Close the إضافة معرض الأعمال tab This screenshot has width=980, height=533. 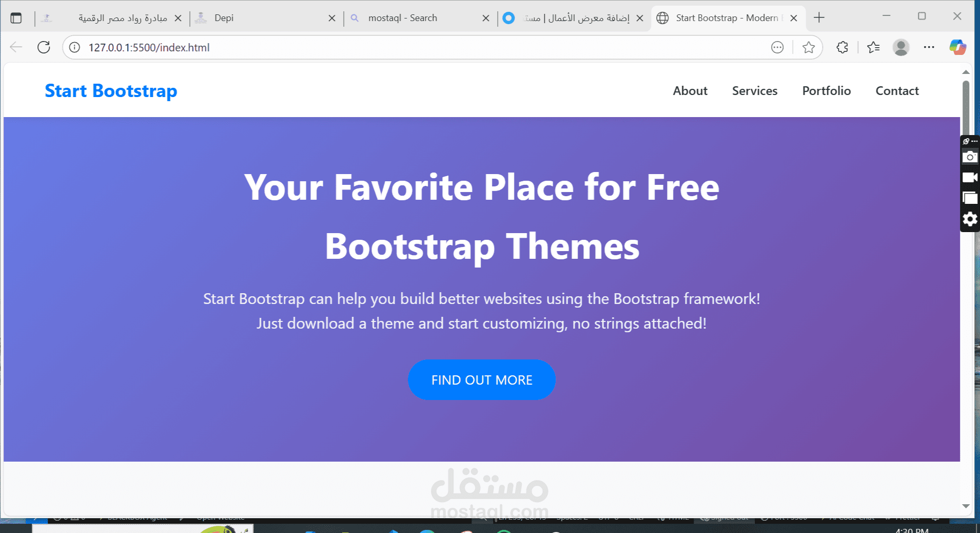point(640,18)
